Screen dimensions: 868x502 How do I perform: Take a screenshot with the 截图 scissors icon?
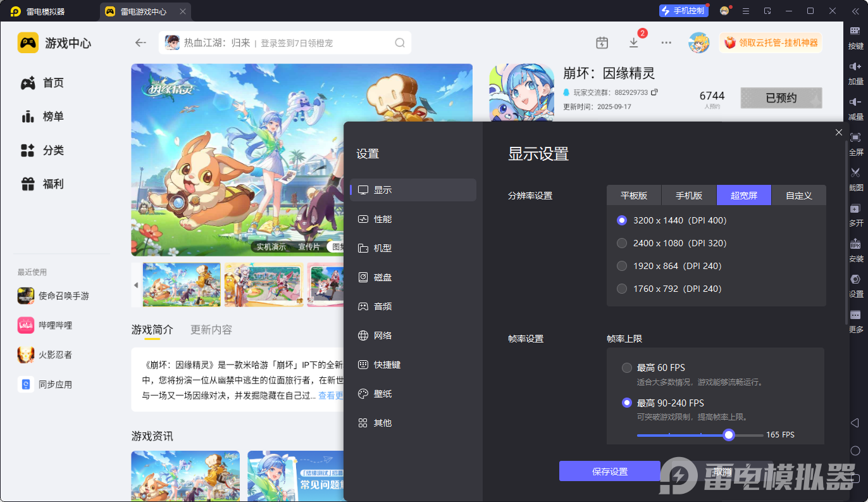coord(855,173)
